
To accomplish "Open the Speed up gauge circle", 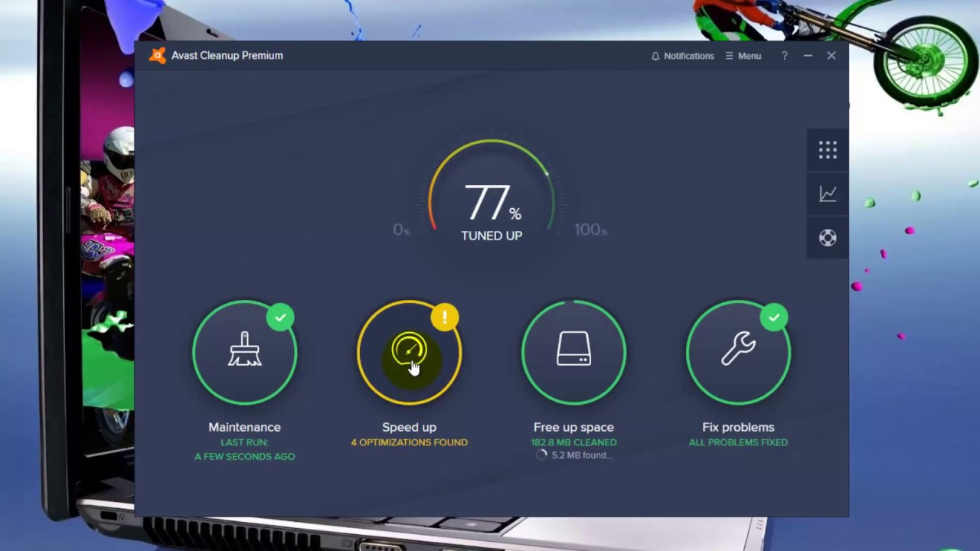I will pyautogui.click(x=410, y=352).
